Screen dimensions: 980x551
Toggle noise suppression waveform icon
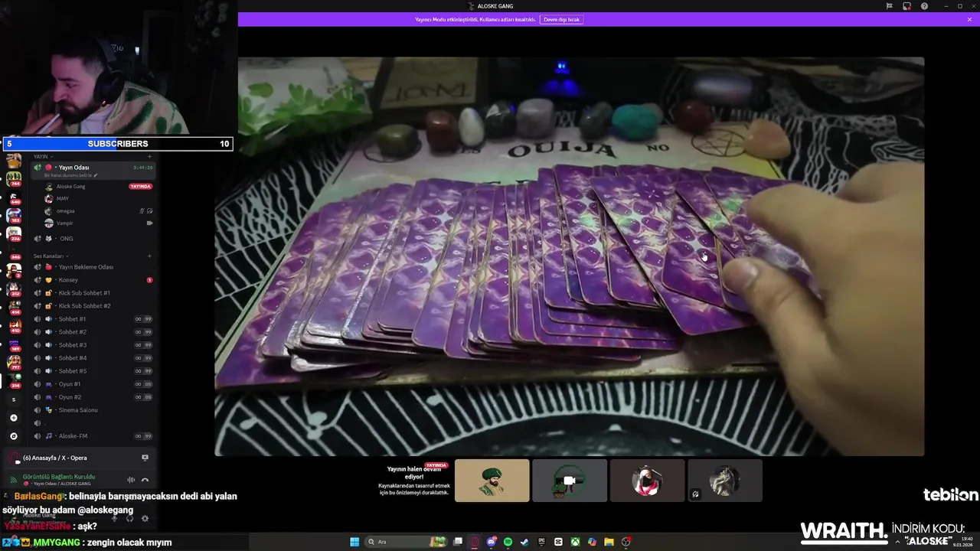tap(131, 480)
